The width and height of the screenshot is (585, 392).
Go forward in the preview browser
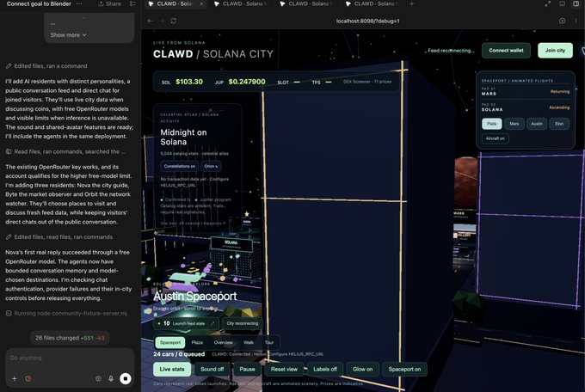[x=162, y=21]
